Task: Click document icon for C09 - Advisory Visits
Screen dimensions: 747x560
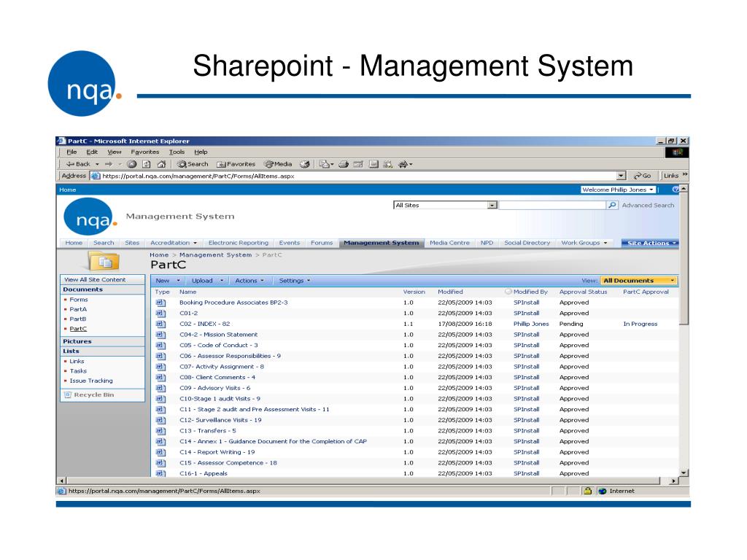Action: 161,389
